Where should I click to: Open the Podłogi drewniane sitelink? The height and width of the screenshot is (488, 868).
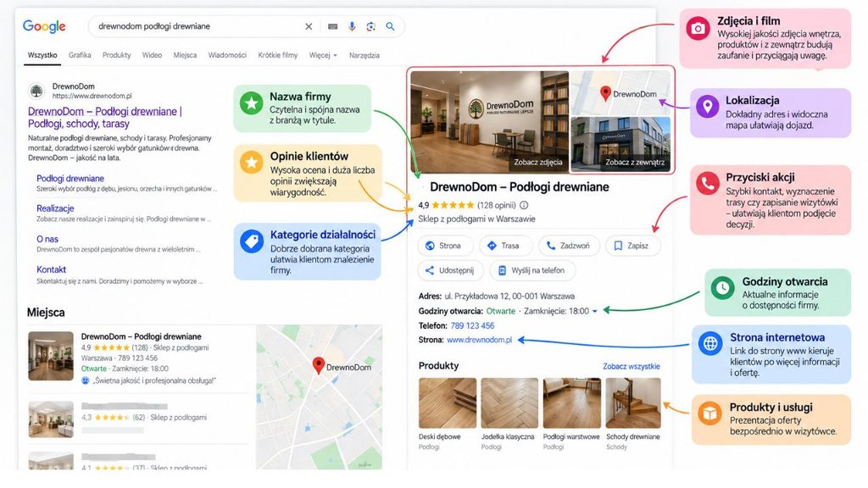point(70,179)
